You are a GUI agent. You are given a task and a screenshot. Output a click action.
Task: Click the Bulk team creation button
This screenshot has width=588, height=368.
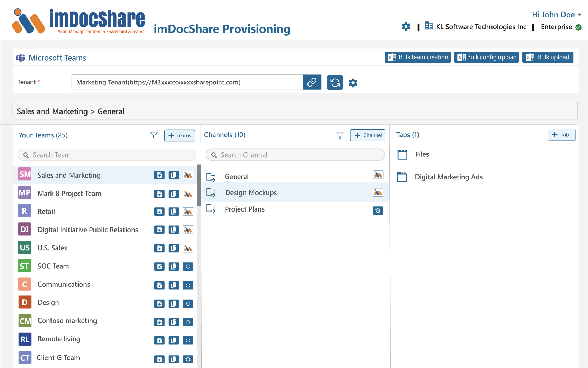[x=417, y=57]
